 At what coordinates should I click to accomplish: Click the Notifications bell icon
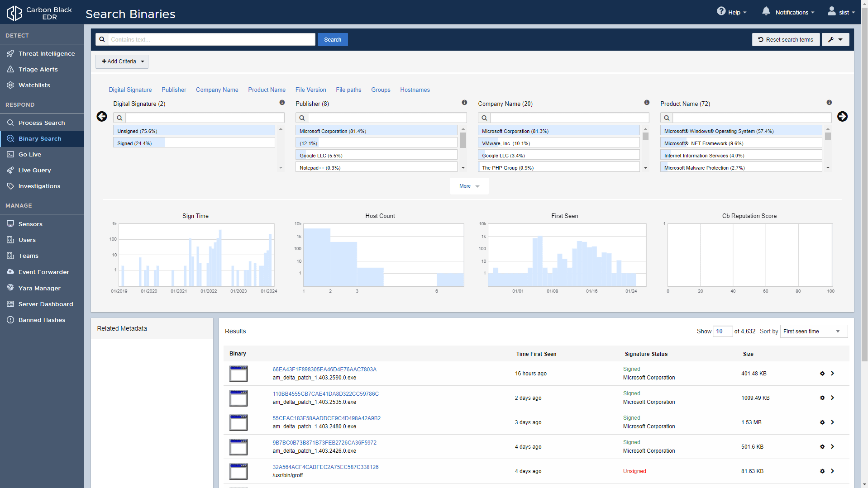[x=766, y=11]
